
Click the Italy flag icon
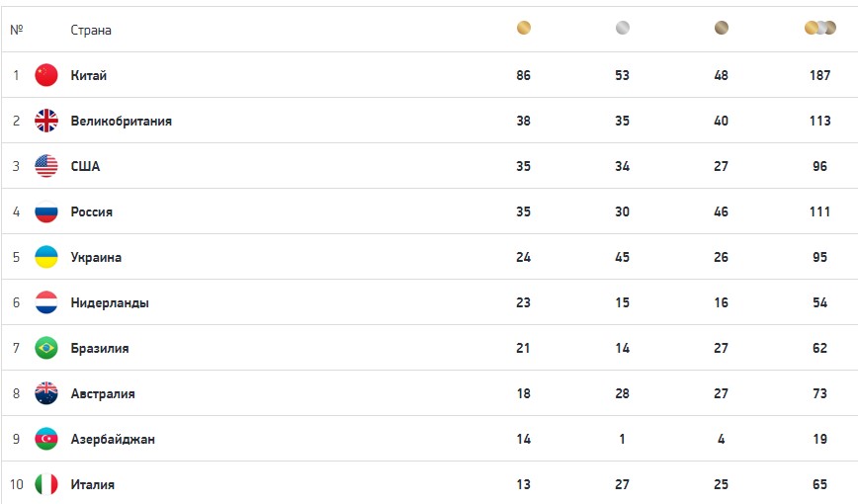tap(46, 484)
